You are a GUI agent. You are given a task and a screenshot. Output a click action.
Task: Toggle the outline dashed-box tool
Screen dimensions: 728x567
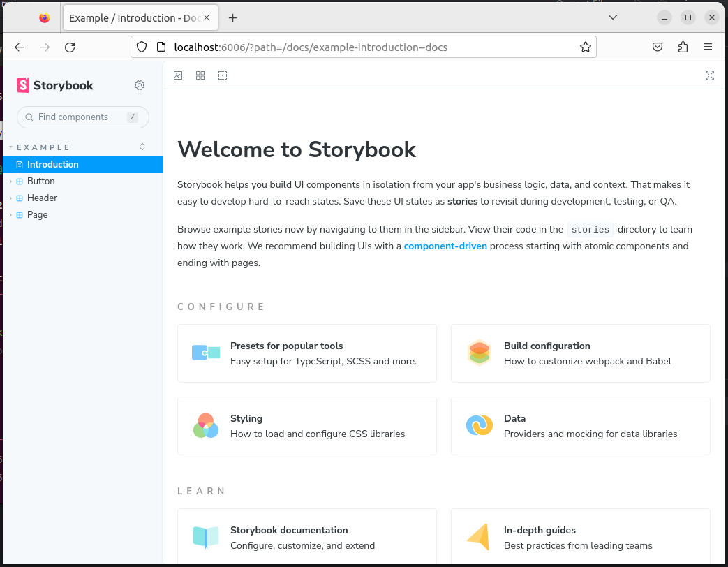tap(223, 75)
